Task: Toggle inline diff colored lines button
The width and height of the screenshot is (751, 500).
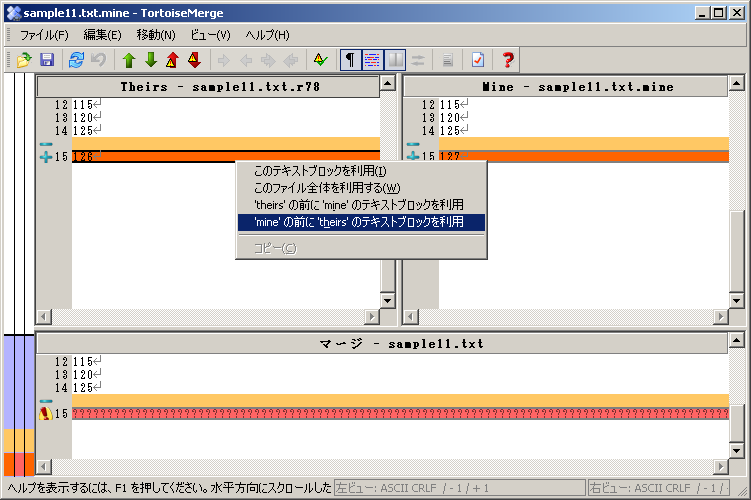Action: (x=373, y=60)
